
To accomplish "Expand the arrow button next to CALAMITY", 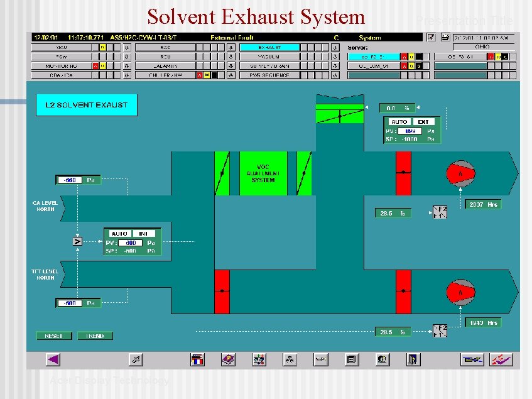I will 231,66.
